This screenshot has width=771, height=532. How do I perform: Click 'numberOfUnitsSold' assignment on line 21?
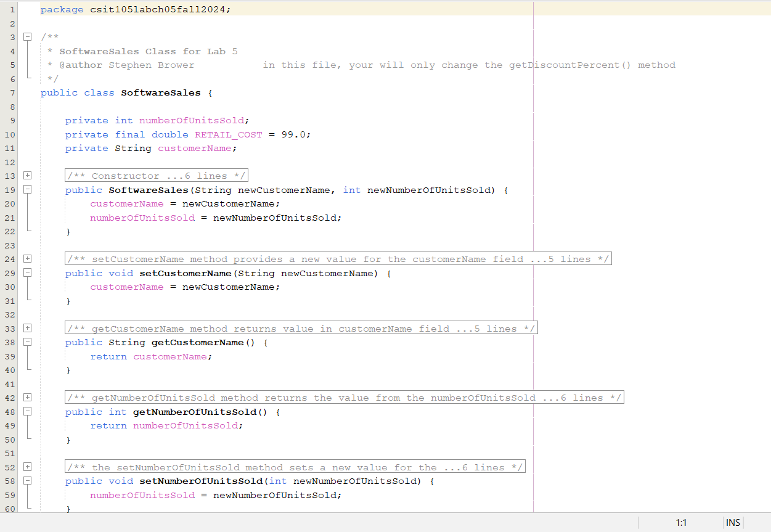[142, 218]
